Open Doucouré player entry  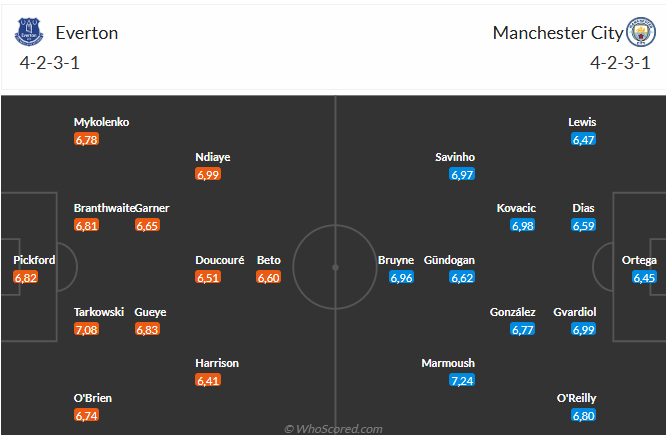click(220, 260)
